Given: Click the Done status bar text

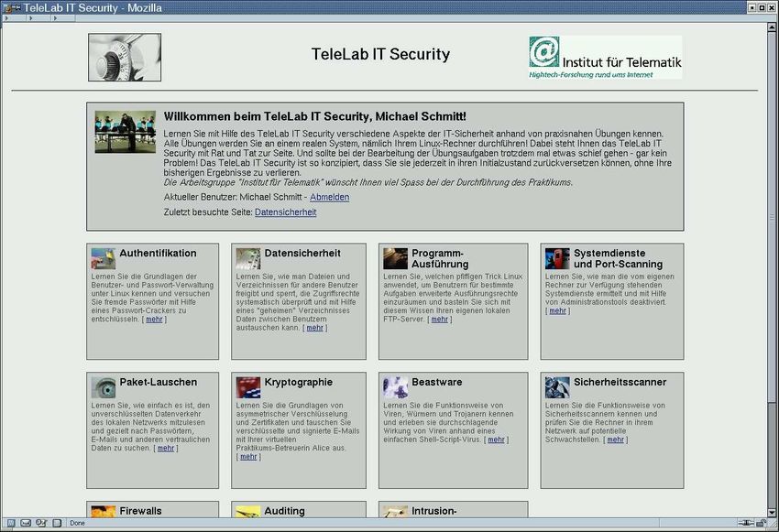Looking at the screenshot, I should (x=78, y=523).
